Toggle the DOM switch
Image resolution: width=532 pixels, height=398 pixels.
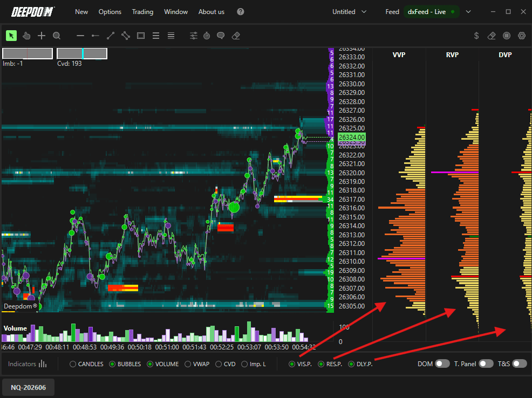point(442,364)
